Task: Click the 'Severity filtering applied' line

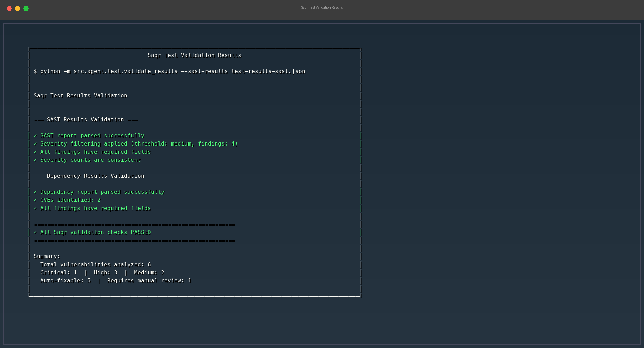Action: click(136, 144)
